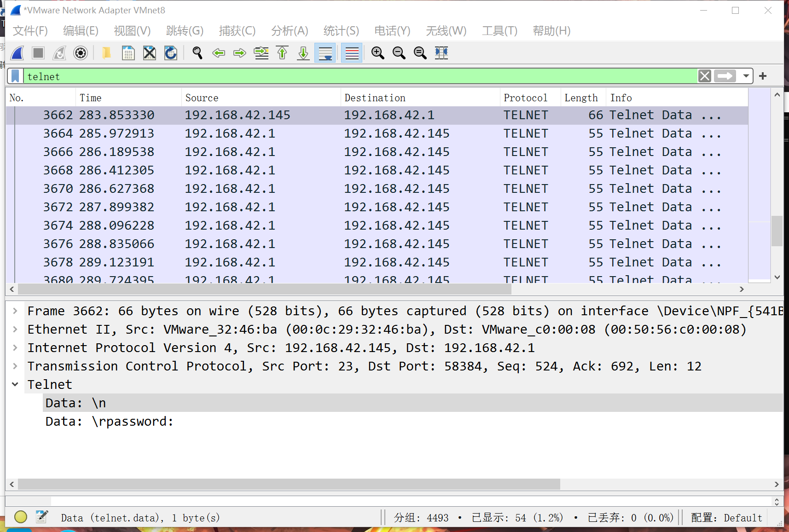
Task: Toggle packet list colorization
Action: 352,53
